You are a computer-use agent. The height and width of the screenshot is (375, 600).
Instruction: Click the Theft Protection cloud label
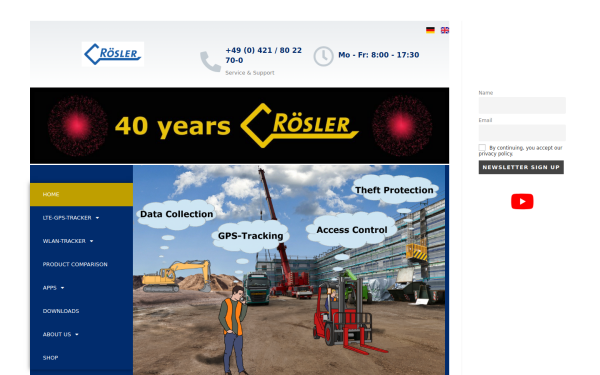click(394, 190)
